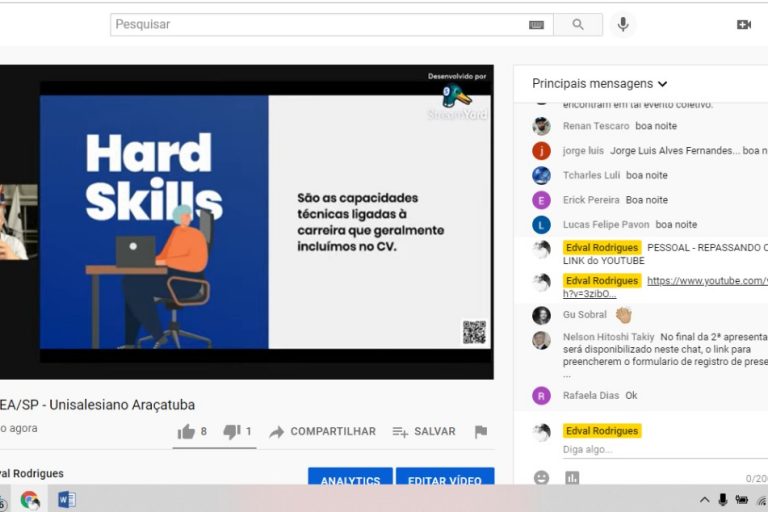Image resolution: width=768 pixels, height=512 pixels.
Task: Click Rafaela Dias's purple avatar
Action: click(x=541, y=396)
